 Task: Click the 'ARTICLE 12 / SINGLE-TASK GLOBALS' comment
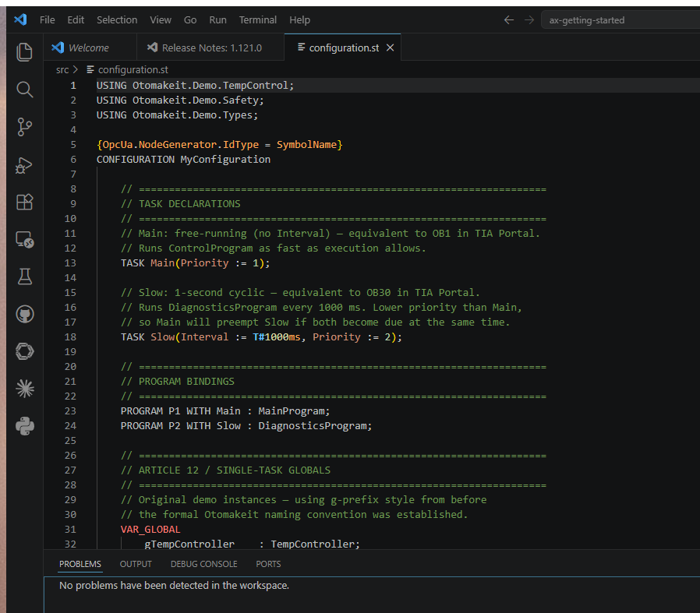225,470
